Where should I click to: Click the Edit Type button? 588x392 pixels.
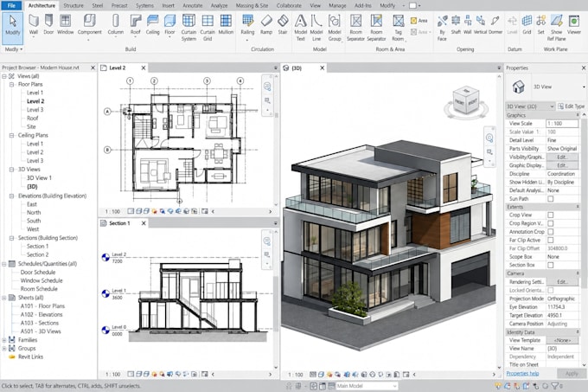571,106
